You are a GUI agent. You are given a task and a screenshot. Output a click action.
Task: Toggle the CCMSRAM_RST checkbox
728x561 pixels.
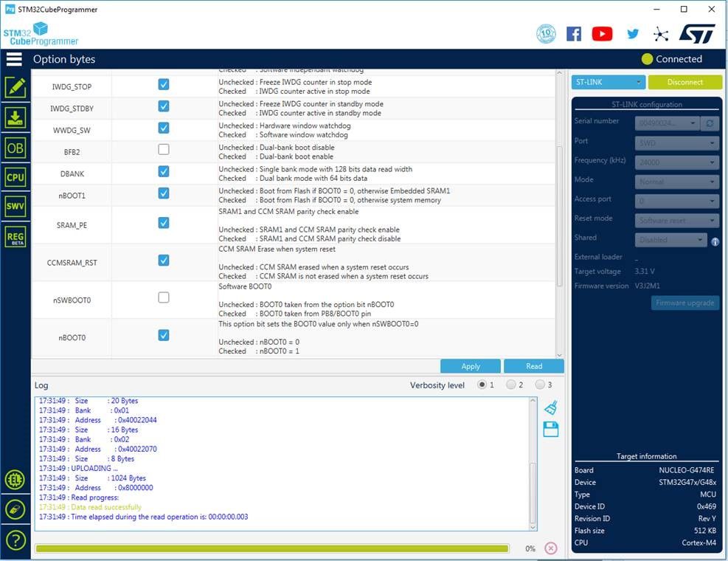point(164,261)
